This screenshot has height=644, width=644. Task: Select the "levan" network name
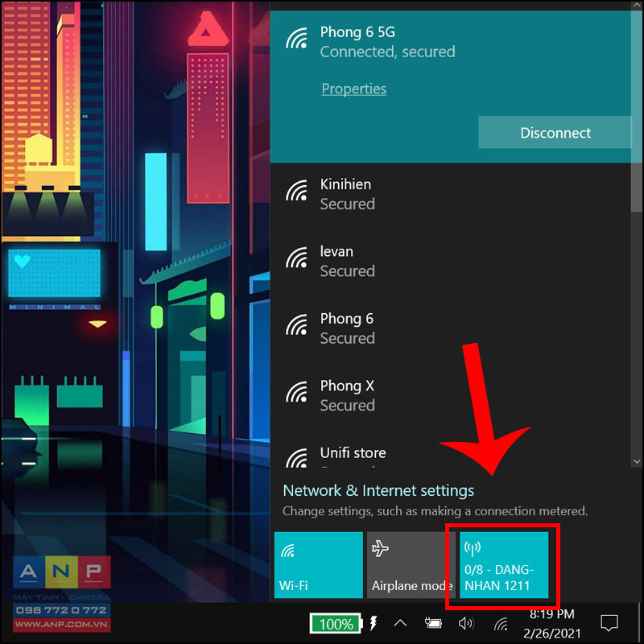(336, 251)
